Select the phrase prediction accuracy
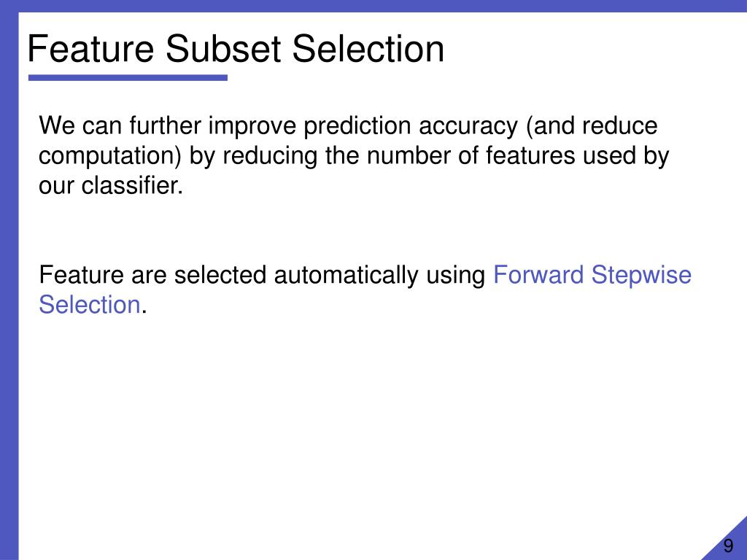 (x=411, y=126)
